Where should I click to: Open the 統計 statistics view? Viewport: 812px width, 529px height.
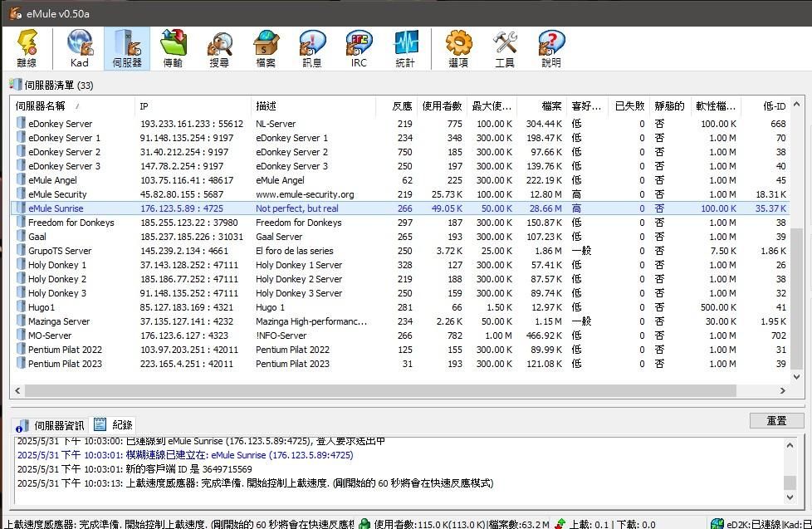[x=405, y=48]
